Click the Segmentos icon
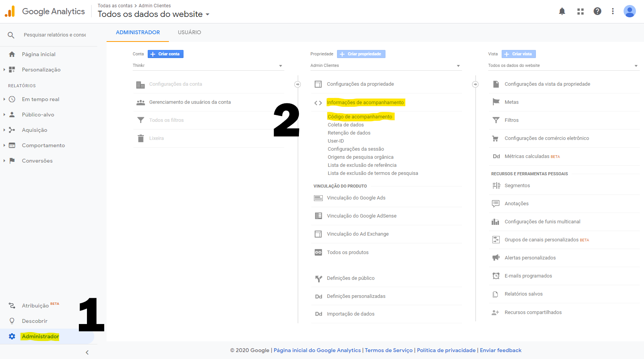 (x=496, y=186)
